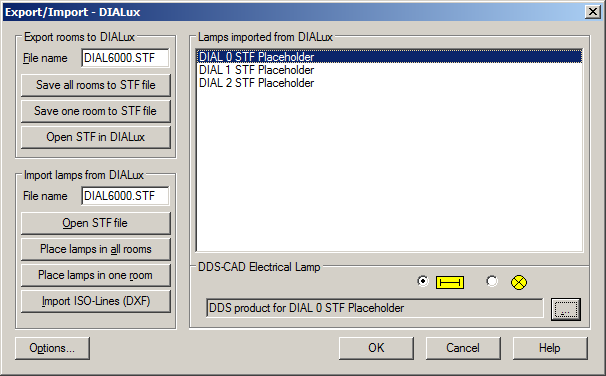Select DIAL 2 STF Placeholder in list
This screenshot has height=376, width=606.
tap(389, 83)
